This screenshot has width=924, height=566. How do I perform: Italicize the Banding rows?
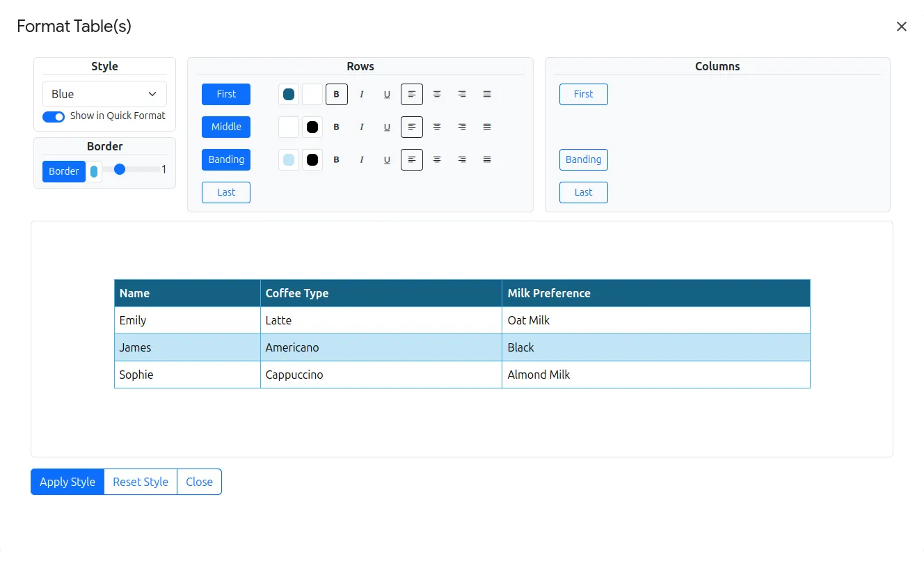pos(362,159)
